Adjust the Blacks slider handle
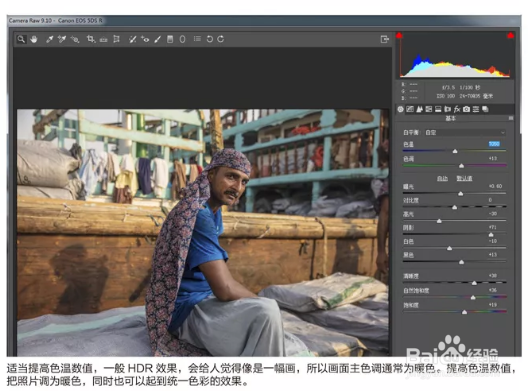 [461, 262]
